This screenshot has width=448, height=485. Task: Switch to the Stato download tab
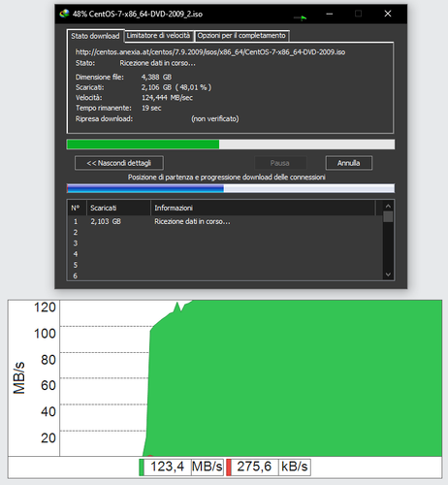click(95, 36)
